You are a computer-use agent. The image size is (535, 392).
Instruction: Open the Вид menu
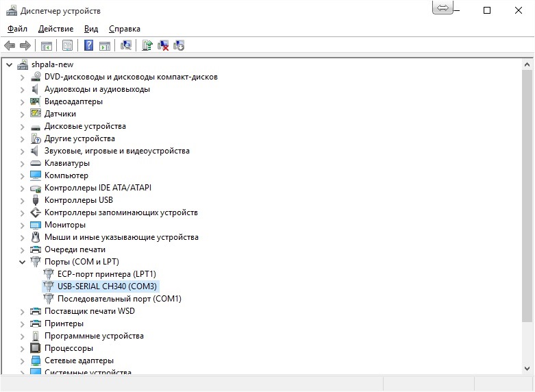(x=91, y=29)
